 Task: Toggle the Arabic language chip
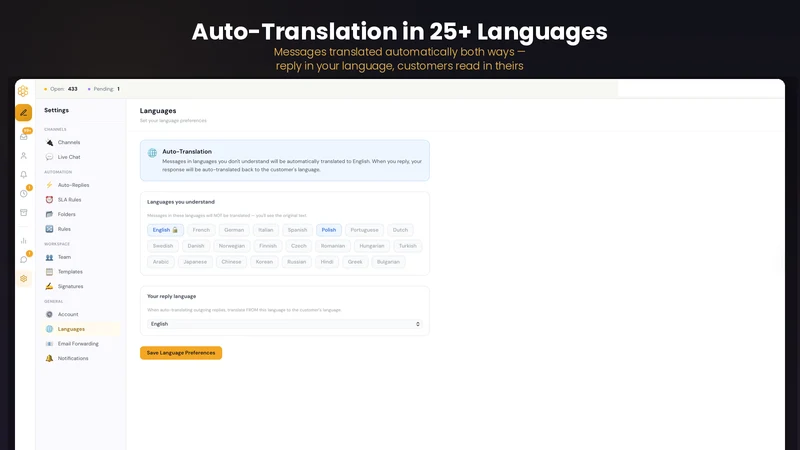[x=161, y=262]
